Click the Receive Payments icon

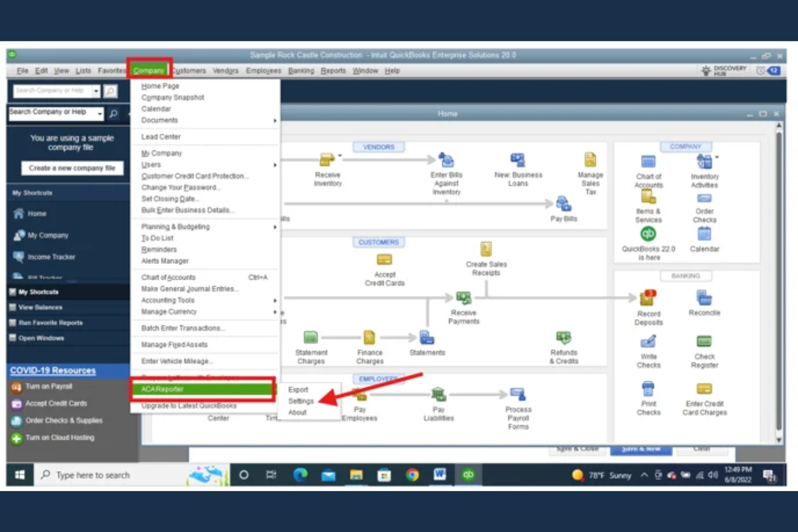coord(463,298)
